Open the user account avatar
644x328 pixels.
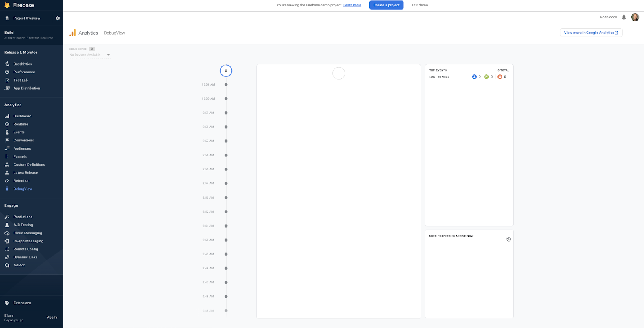[x=635, y=17]
